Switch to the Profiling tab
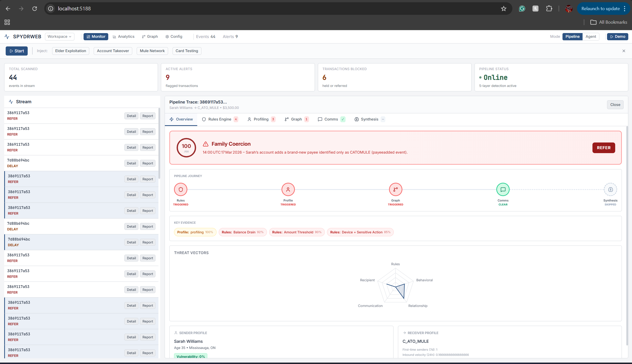Image resolution: width=632 pixels, height=364 pixels. click(261, 119)
